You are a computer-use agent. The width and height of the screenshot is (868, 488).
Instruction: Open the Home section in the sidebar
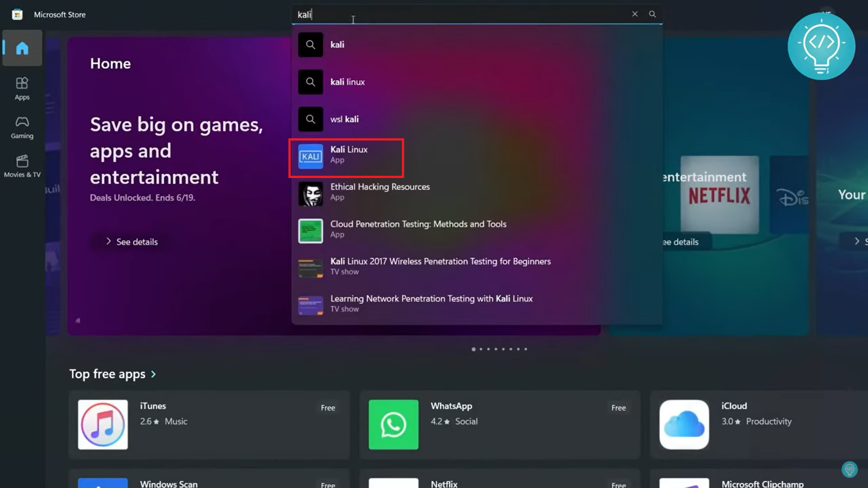point(22,47)
